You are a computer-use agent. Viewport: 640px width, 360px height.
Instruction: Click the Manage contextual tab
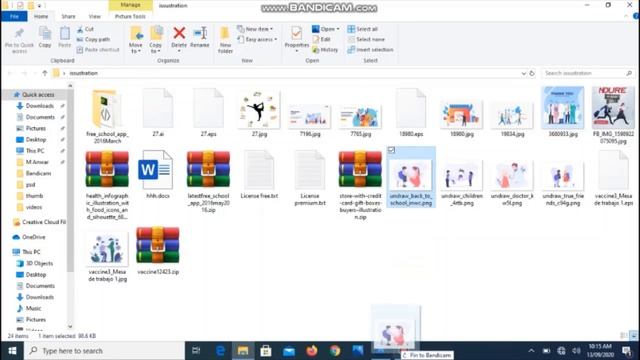[x=131, y=5]
